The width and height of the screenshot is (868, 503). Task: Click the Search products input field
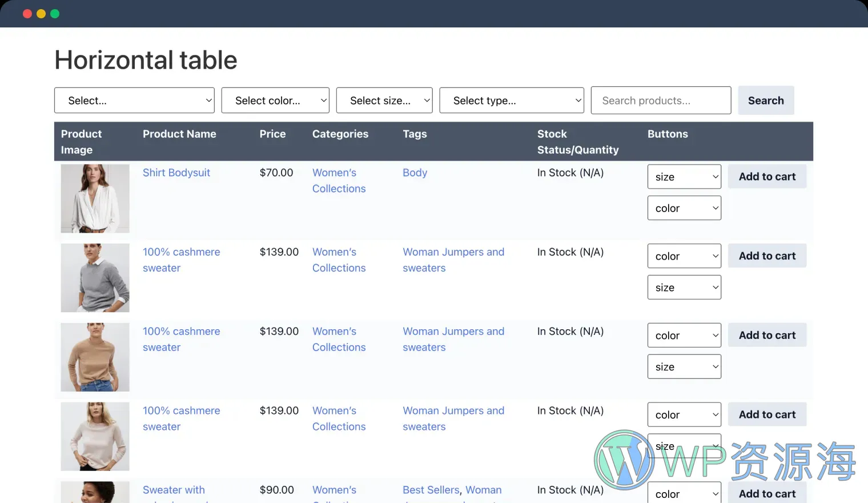pos(660,101)
